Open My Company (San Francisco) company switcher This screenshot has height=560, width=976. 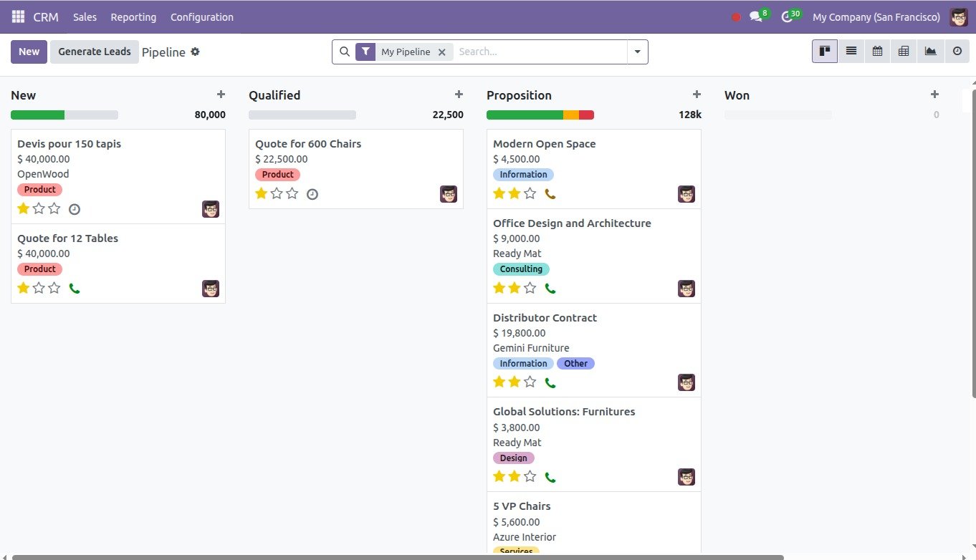[876, 16]
